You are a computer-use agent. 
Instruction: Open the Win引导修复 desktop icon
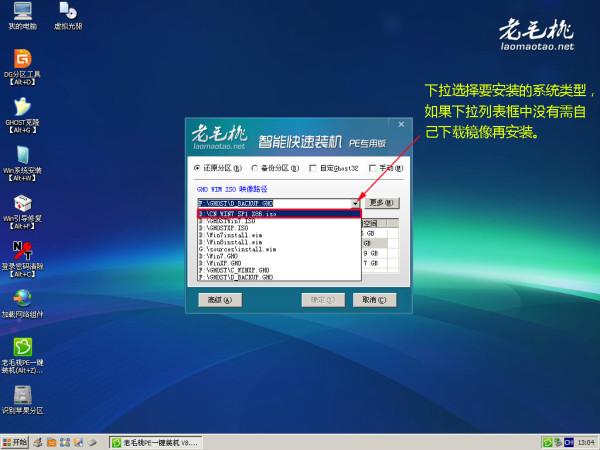click(23, 212)
